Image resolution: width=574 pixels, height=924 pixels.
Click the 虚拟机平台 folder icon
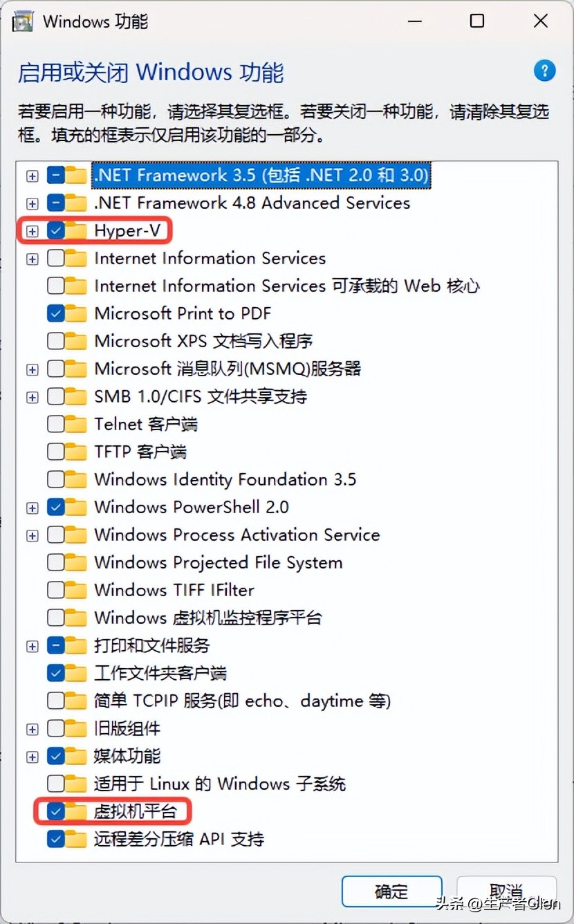[76, 811]
